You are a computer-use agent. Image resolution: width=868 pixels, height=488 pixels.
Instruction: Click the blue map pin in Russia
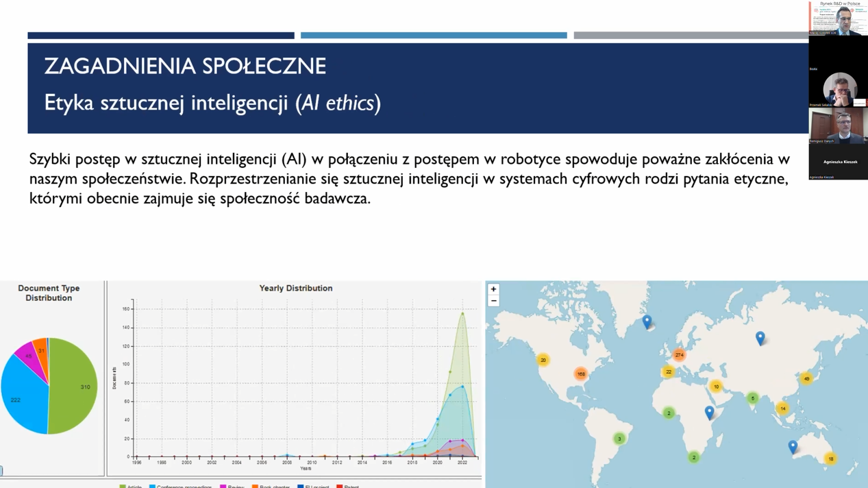[760, 337]
